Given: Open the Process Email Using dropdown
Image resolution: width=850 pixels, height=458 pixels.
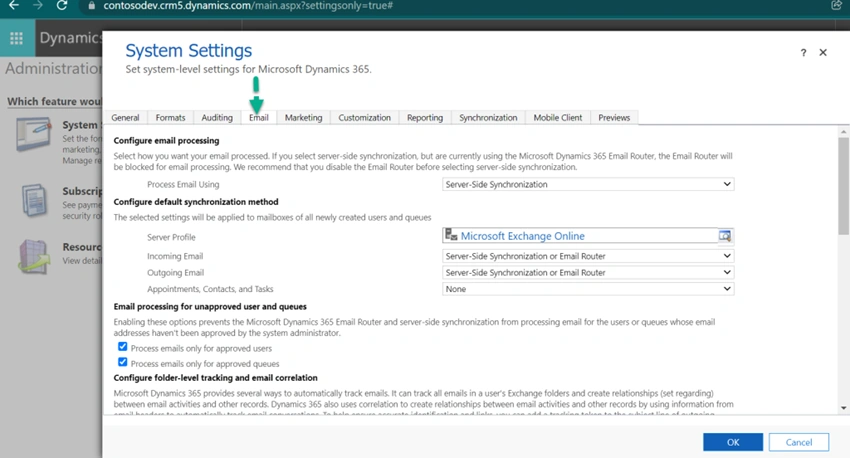Looking at the screenshot, I should pyautogui.click(x=588, y=184).
